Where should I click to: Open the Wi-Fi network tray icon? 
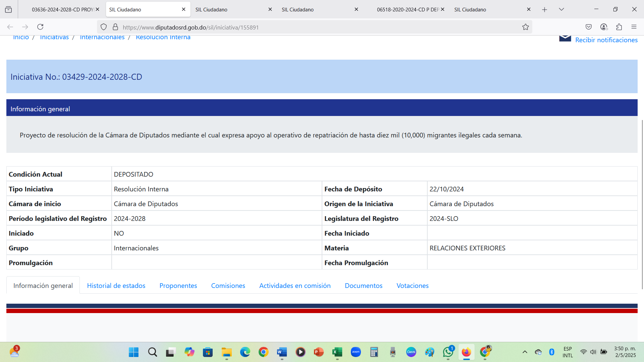(583, 352)
